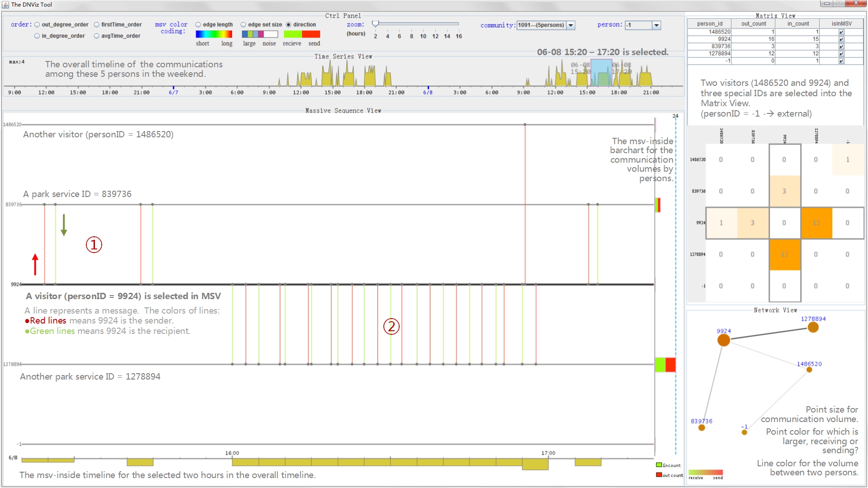868x488 pixels.
Task: Uncheck isInMSV for person -1
Action: coord(841,61)
